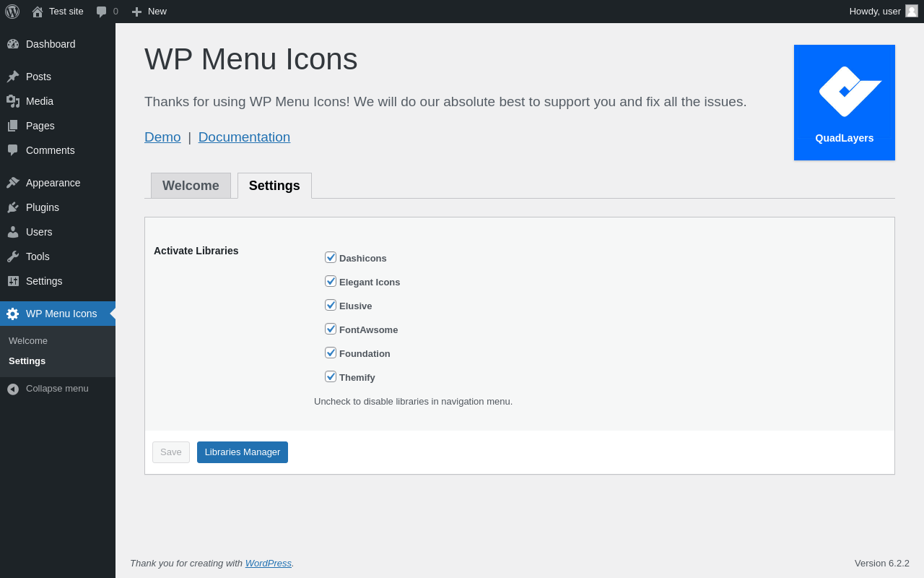Open the Howdy, user account menu
Image resolution: width=924 pixels, height=578 pixels.
884,12
